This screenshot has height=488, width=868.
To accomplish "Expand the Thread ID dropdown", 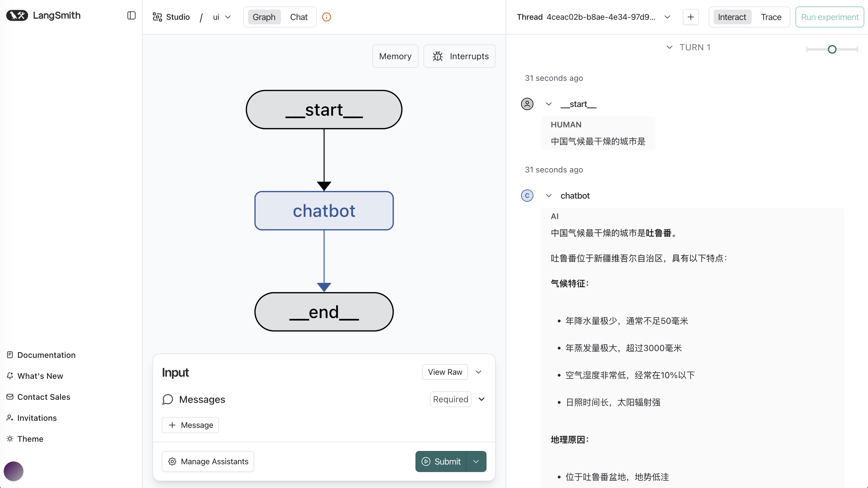I will tap(667, 17).
